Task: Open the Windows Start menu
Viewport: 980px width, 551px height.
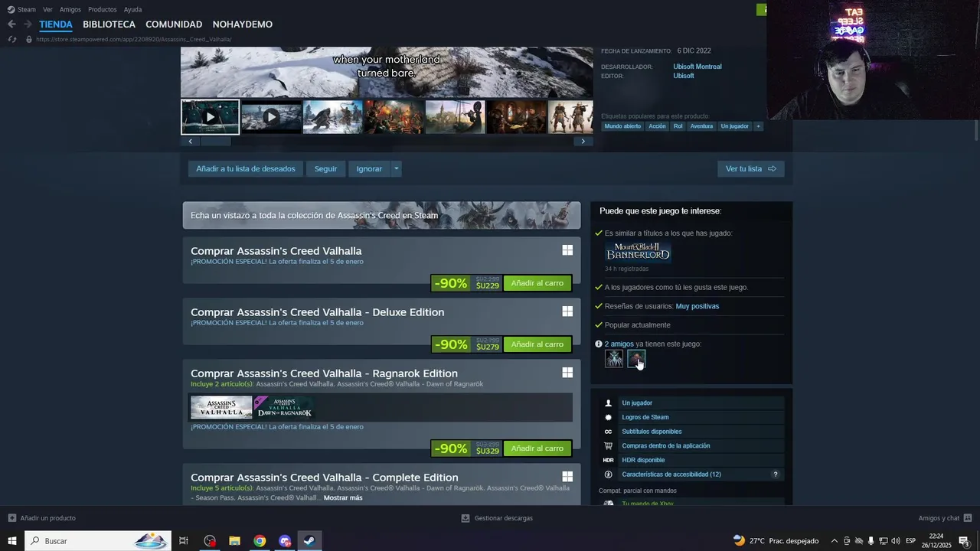Action: tap(11, 541)
